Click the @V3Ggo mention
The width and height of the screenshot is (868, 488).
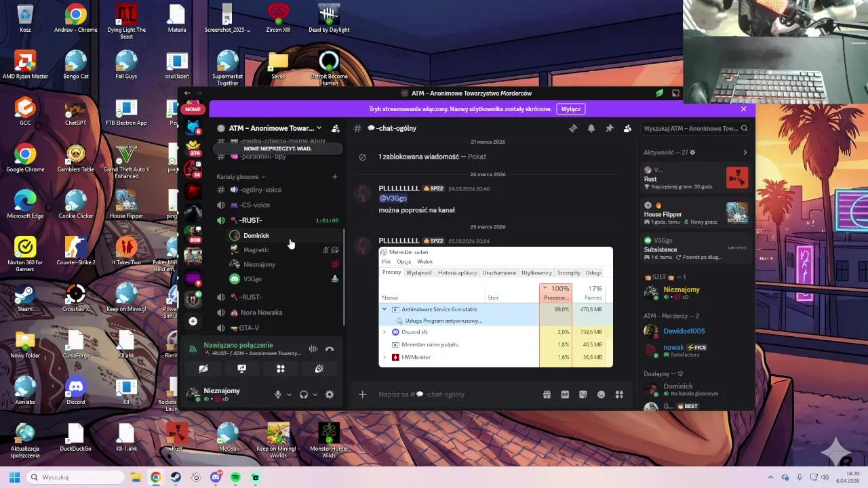393,199
